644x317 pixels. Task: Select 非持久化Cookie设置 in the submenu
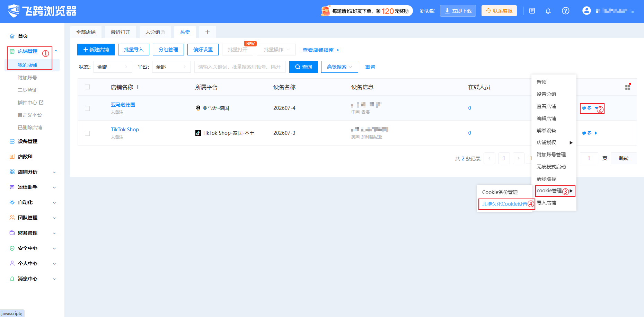coord(505,204)
